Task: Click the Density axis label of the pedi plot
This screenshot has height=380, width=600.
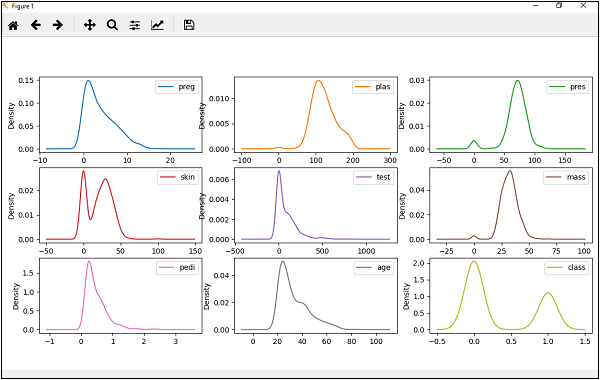Action: click(x=16, y=296)
